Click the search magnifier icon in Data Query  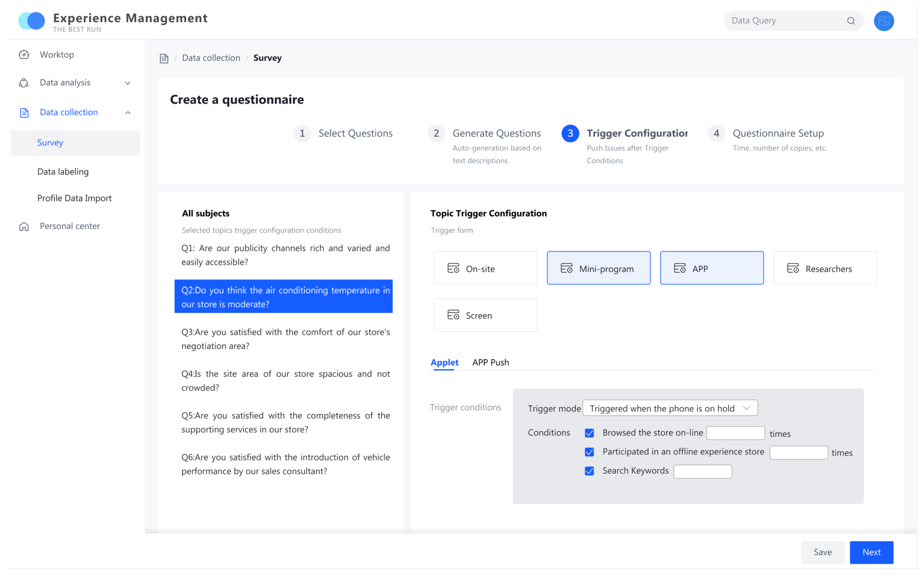click(850, 21)
